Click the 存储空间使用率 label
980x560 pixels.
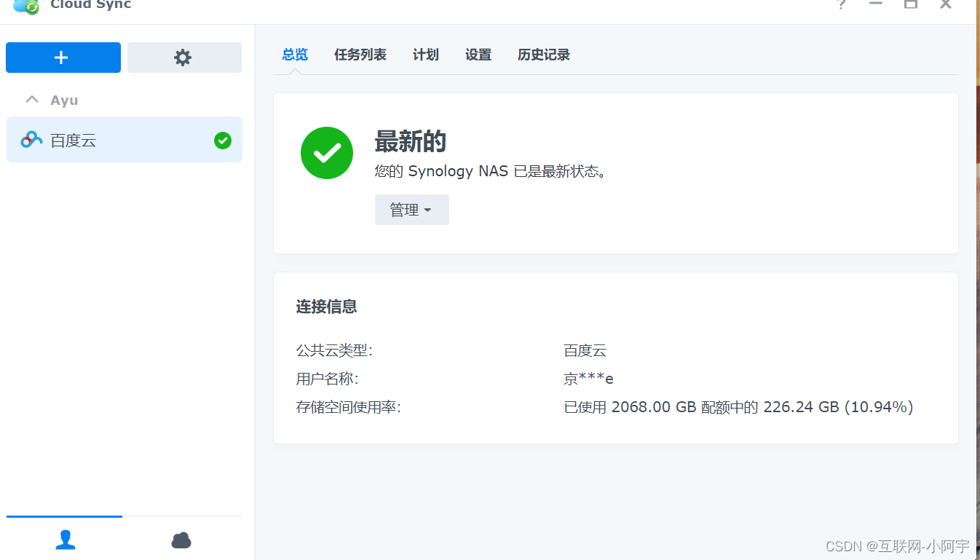(349, 407)
